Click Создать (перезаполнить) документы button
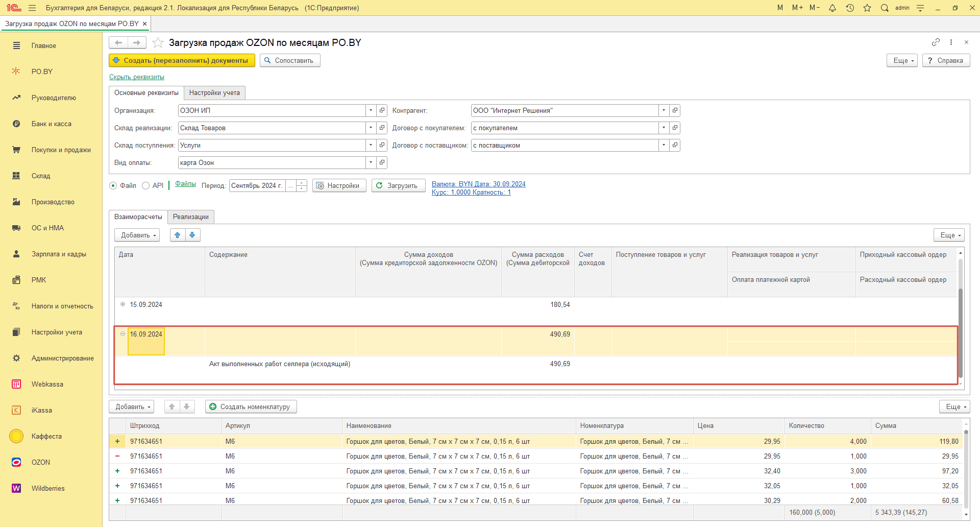Image resolution: width=980 pixels, height=527 pixels. (x=182, y=60)
